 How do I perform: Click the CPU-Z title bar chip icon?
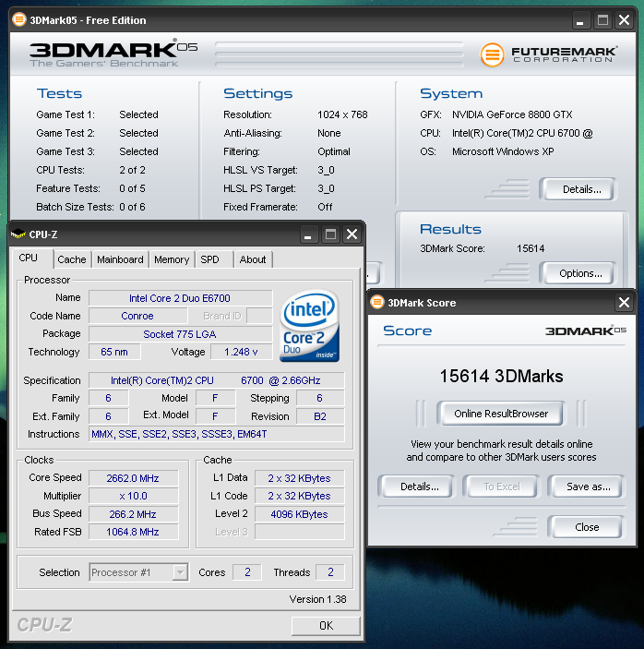(18, 234)
